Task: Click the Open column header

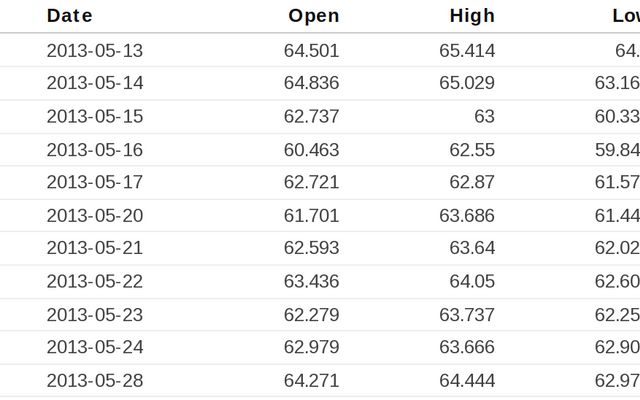Action: (x=313, y=16)
